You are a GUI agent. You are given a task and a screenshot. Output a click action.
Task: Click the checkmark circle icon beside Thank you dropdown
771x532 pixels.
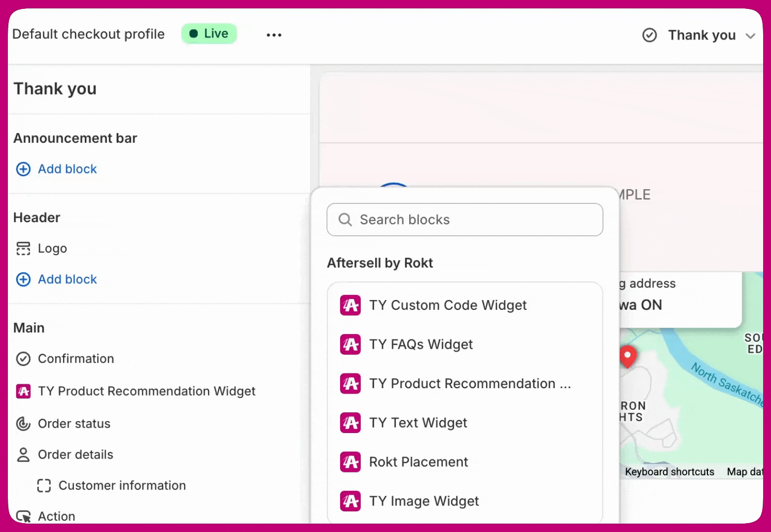coord(650,35)
